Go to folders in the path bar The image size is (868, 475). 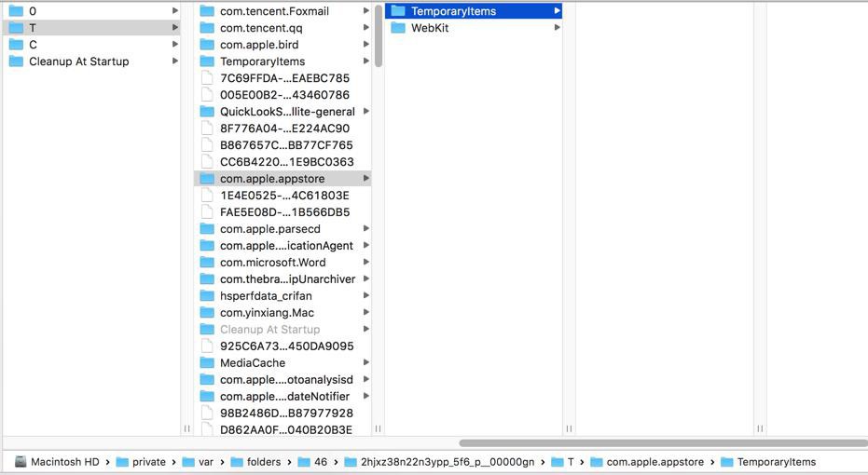(264, 462)
